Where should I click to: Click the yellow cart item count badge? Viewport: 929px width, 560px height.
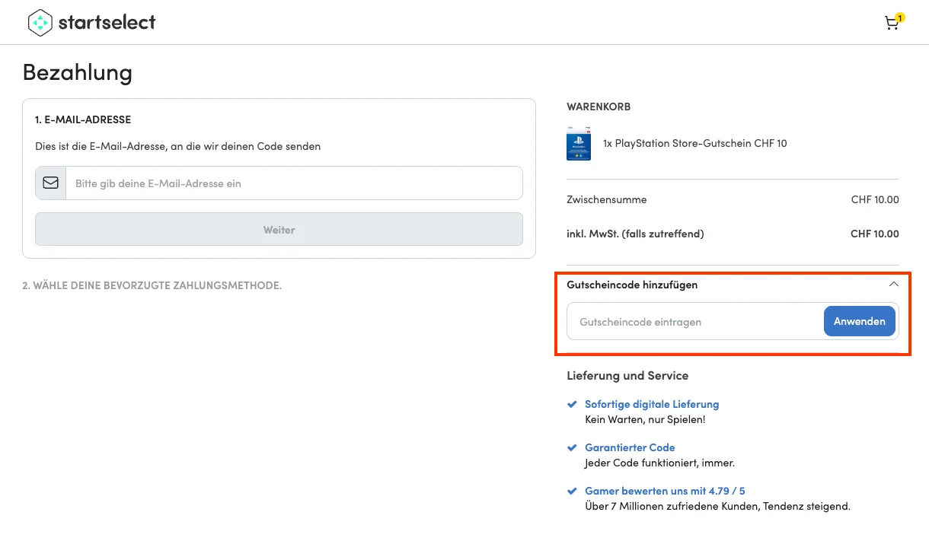coord(899,17)
